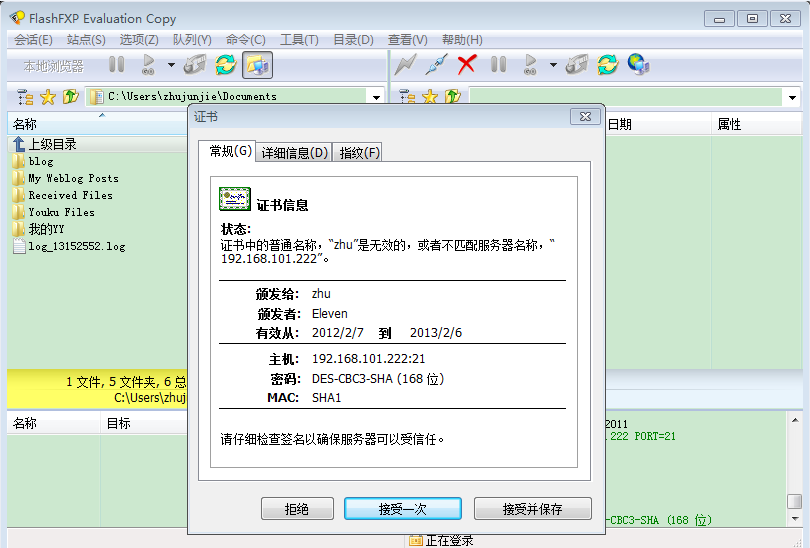The width and height of the screenshot is (810, 548).
Task: Click the certificate info icon
Action: click(235, 199)
